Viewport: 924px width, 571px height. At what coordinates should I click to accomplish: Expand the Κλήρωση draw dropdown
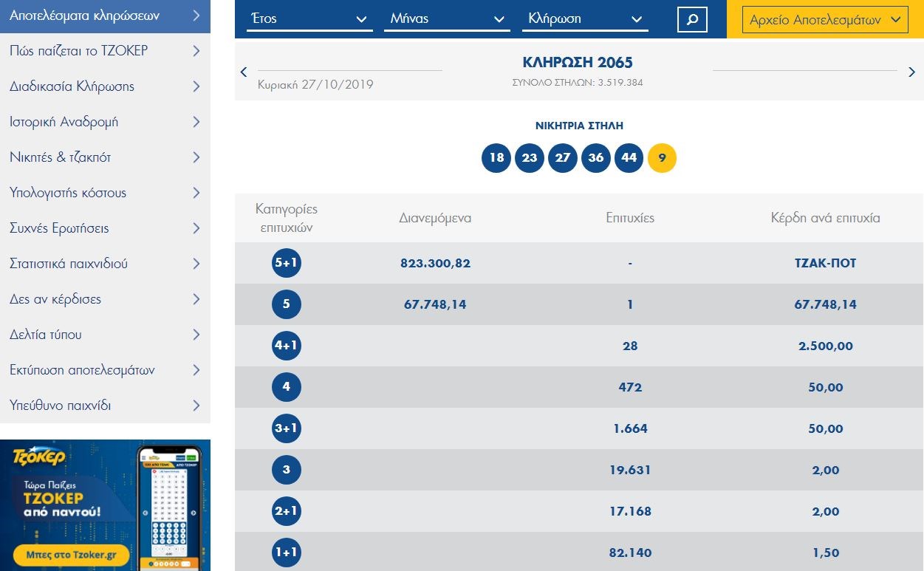585,19
